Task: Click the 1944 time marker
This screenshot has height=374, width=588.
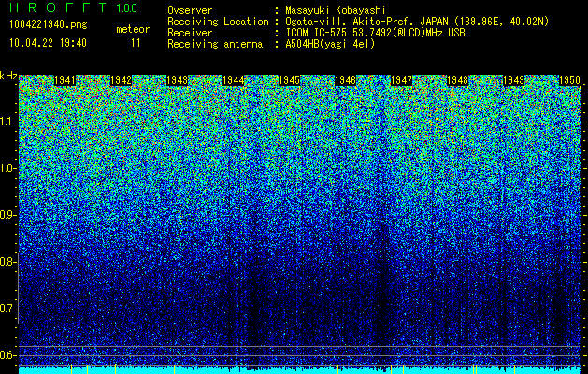Action: click(234, 80)
